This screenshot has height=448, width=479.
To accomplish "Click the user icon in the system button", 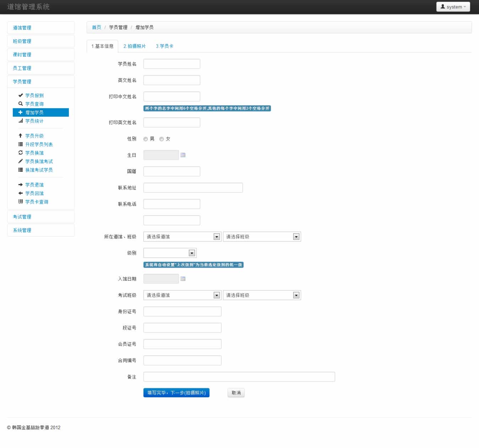I will point(443,7).
